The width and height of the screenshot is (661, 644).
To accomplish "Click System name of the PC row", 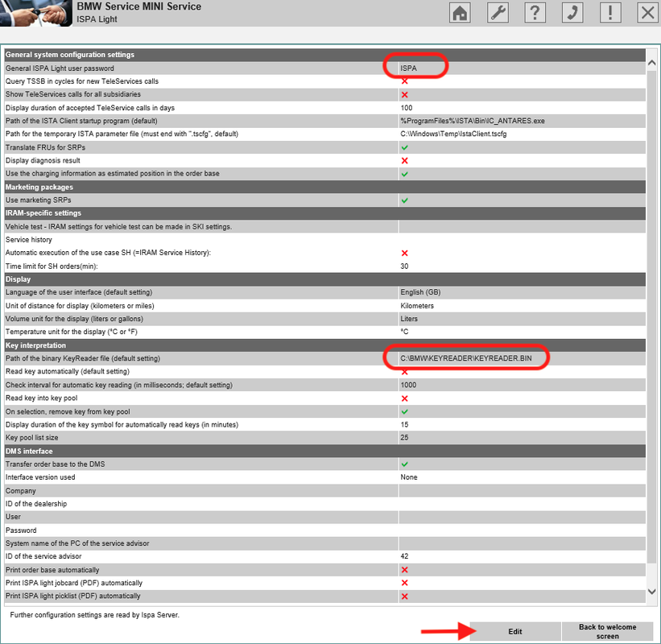I will pos(325,543).
